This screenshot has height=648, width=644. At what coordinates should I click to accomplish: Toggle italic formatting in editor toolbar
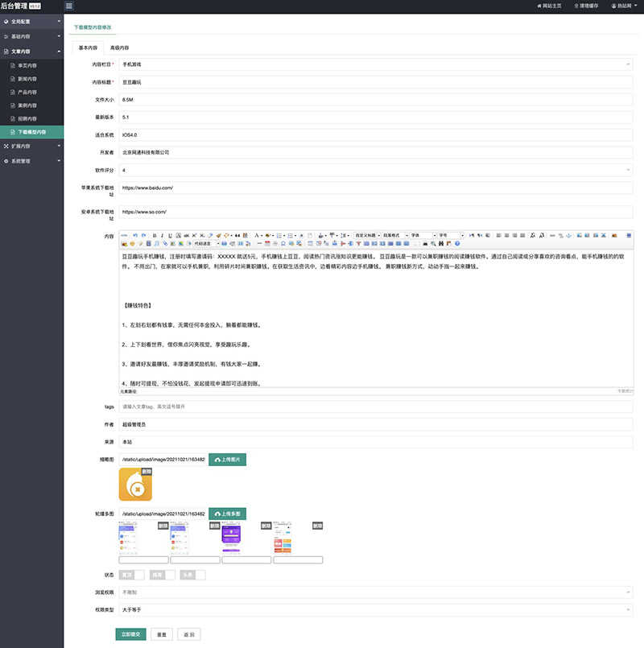[162, 235]
